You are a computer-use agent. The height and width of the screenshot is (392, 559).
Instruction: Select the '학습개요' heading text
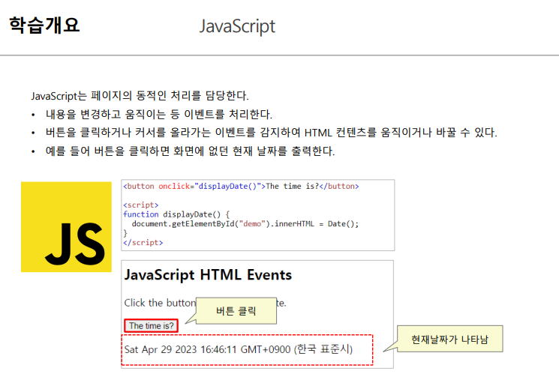click(44, 25)
